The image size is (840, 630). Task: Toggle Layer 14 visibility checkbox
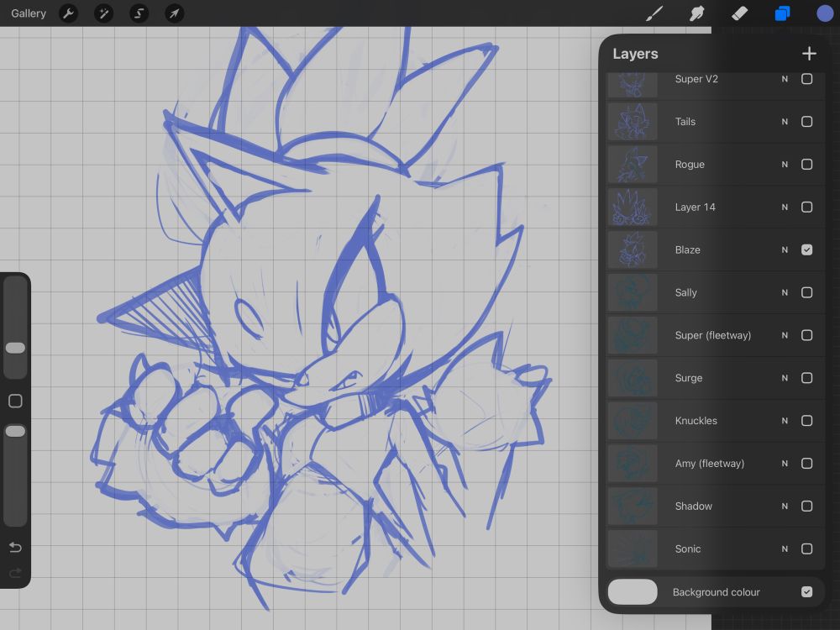click(806, 207)
